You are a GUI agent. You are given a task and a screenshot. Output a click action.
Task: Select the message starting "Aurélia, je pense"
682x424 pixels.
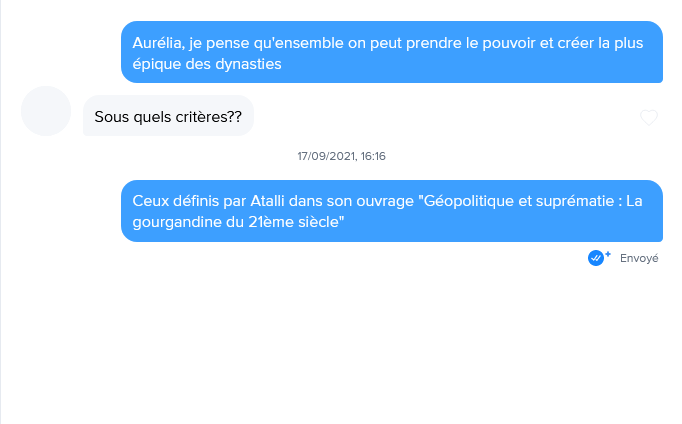(392, 52)
